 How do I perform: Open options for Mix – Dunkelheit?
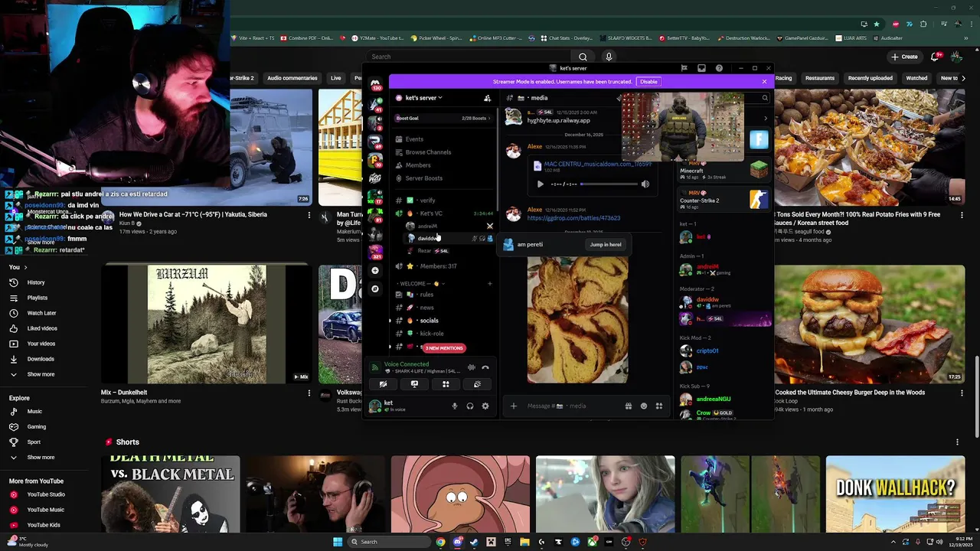(309, 393)
